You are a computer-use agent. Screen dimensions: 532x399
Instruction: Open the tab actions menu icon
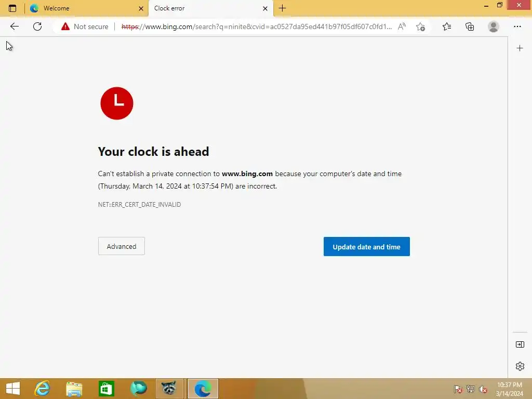12,8
